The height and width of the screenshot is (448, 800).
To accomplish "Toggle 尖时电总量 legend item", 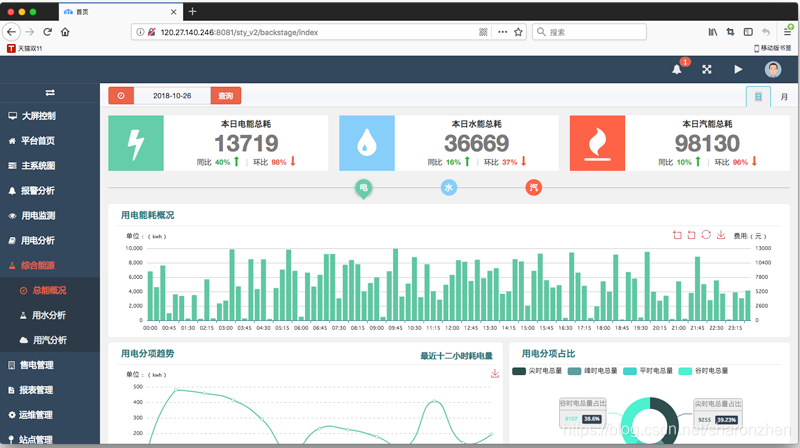I will coord(537,371).
